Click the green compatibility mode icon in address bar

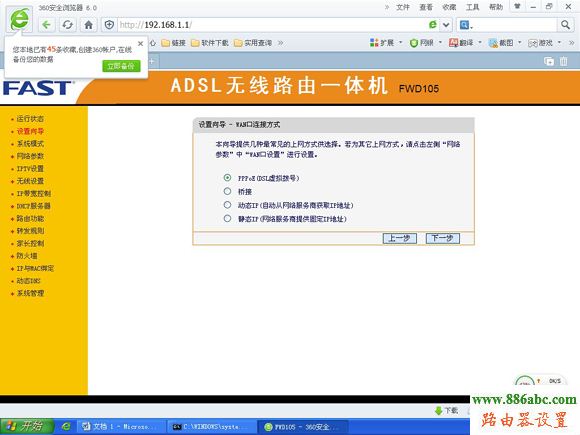pos(432,25)
